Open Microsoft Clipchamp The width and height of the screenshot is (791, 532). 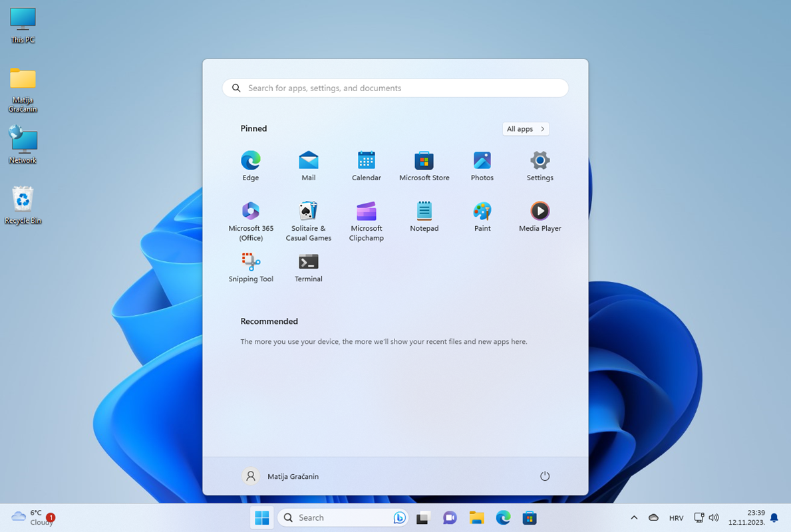pos(367,221)
